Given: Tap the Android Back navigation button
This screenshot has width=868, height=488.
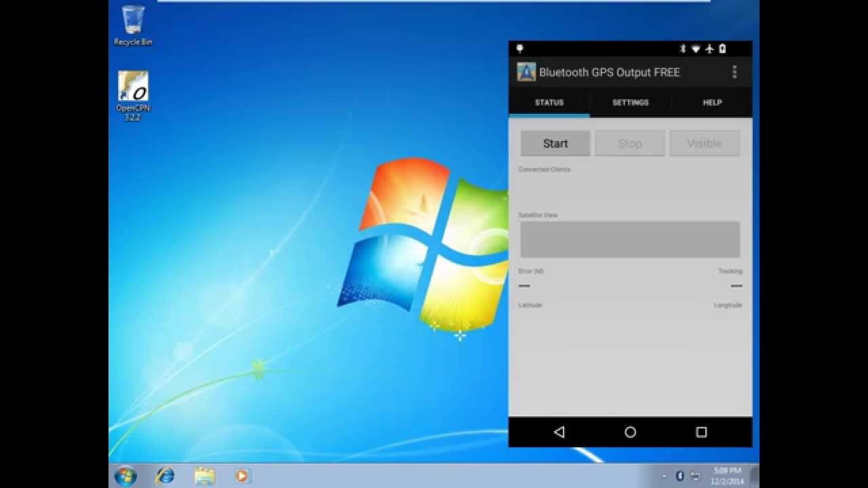Looking at the screenshot, I should [559, 432].
